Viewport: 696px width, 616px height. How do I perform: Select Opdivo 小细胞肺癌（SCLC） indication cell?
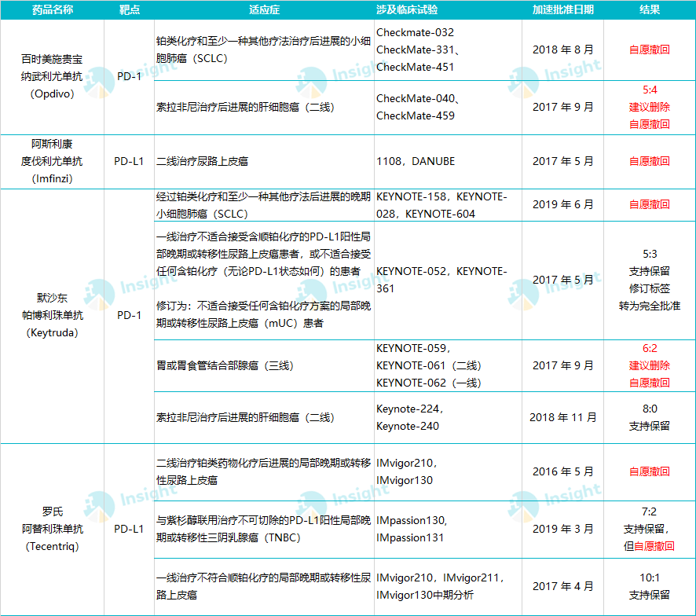(264, 49)
